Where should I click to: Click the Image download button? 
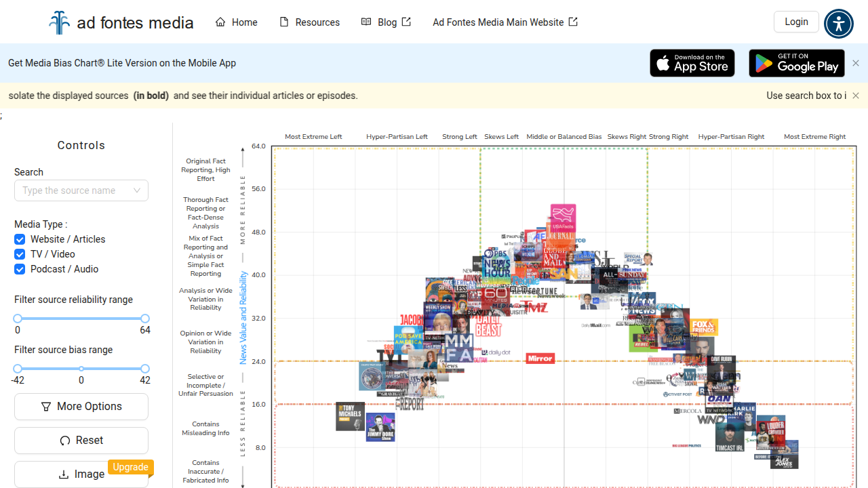(81, 474)
